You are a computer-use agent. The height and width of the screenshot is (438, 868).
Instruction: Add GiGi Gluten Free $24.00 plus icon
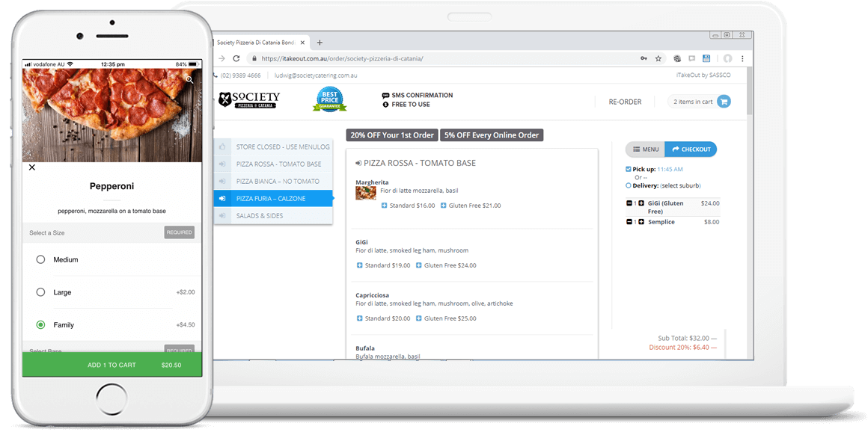(421, 265)
